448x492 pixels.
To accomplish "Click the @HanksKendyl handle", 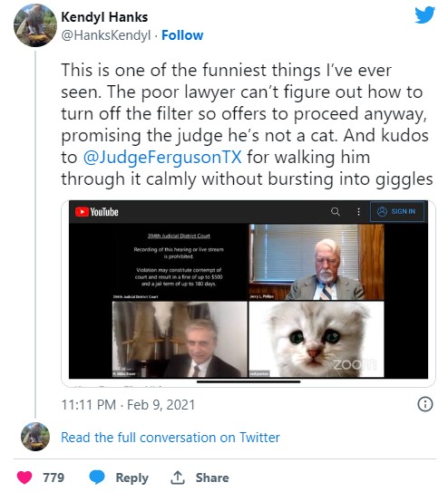I will tap(106, 35).
